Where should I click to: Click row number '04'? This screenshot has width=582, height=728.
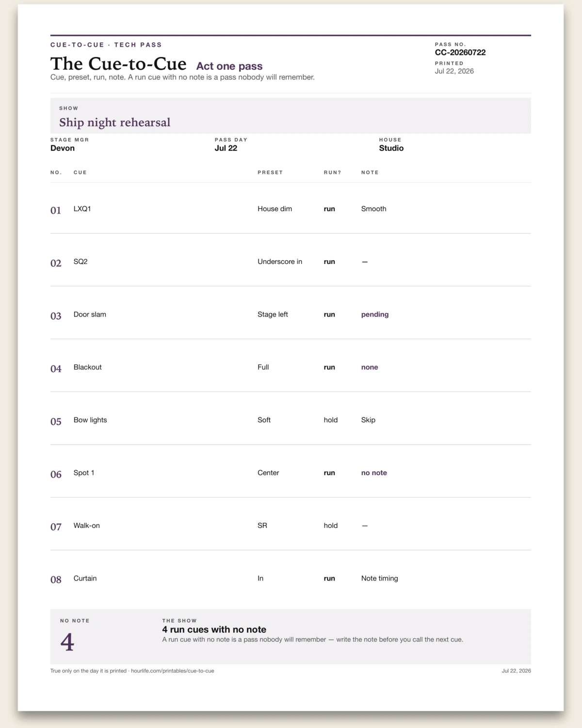tap(56, 369)
